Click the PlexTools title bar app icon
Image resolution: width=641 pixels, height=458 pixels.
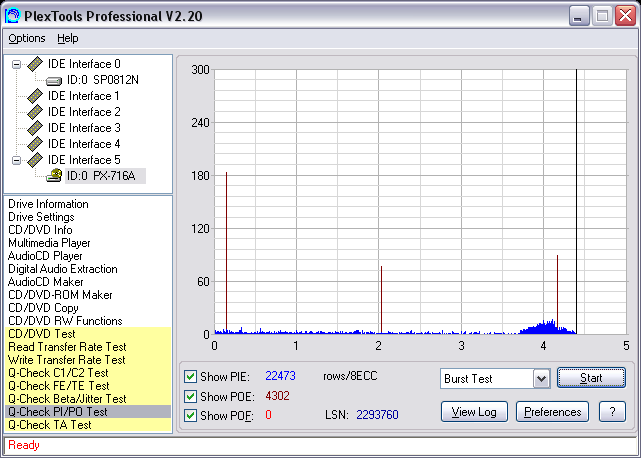point(12,16)
